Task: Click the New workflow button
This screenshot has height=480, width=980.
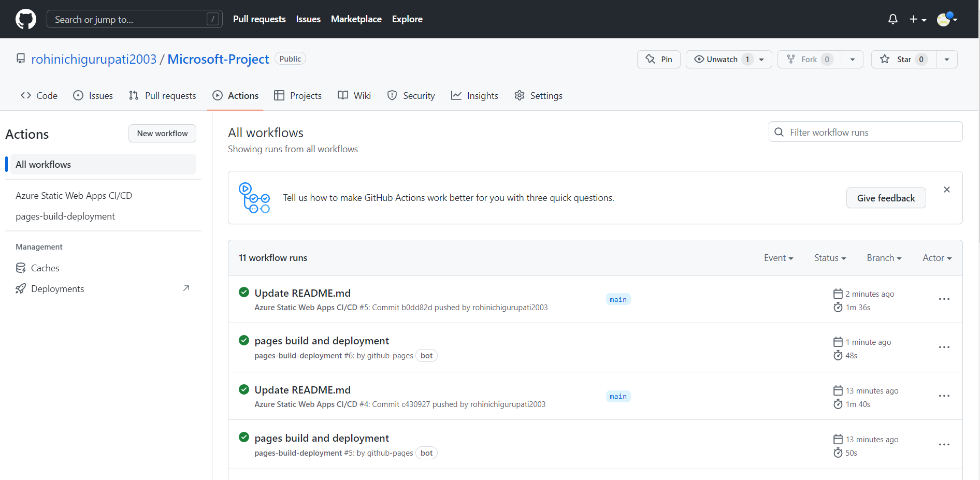Action: click(x=162, y=133)
